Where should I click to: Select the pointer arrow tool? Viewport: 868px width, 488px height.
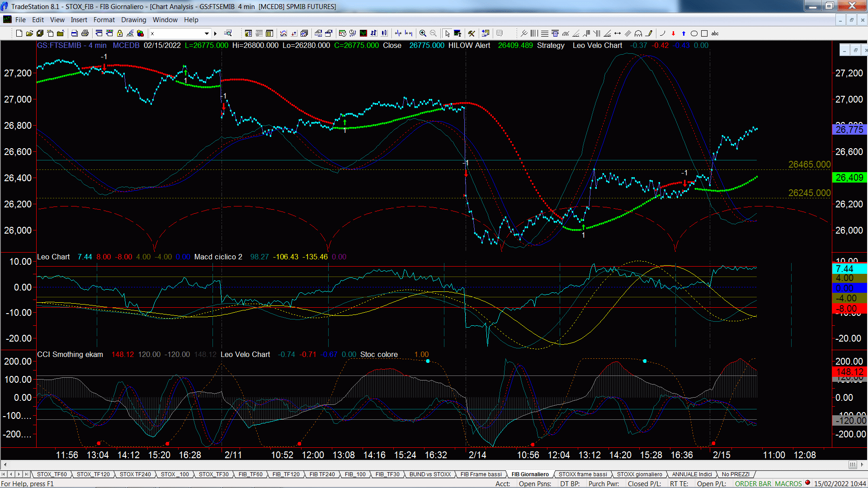click(447, 33)
